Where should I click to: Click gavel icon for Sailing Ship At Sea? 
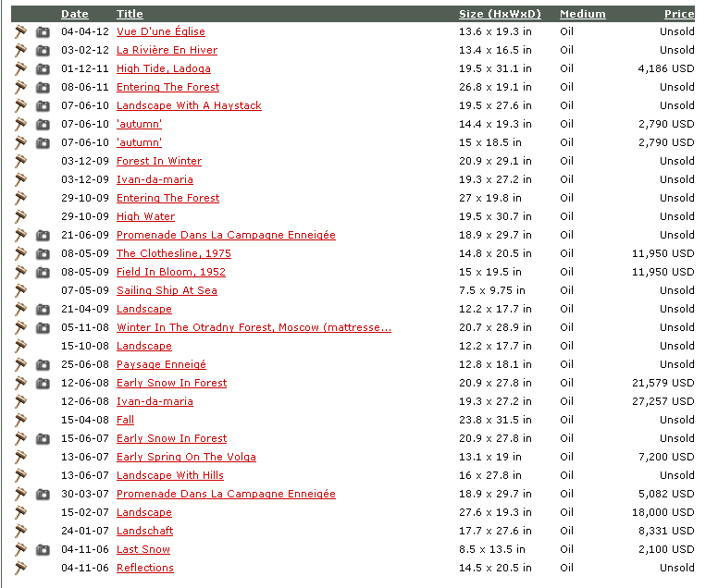[20, 290]
